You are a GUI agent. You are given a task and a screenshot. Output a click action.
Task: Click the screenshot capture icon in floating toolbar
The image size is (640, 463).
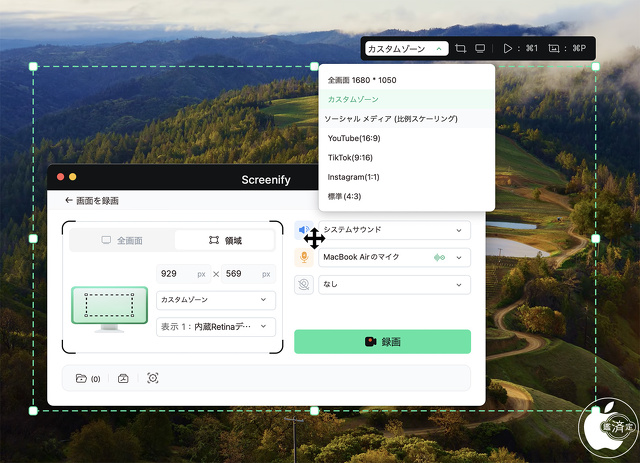click(554, 48)
